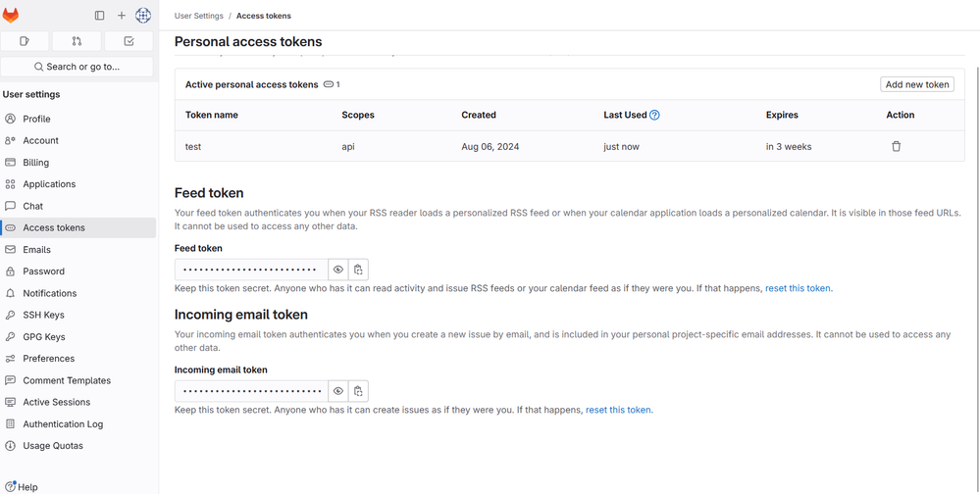
Task: Show the incoming email token value
Action: (x=338, y=391)
